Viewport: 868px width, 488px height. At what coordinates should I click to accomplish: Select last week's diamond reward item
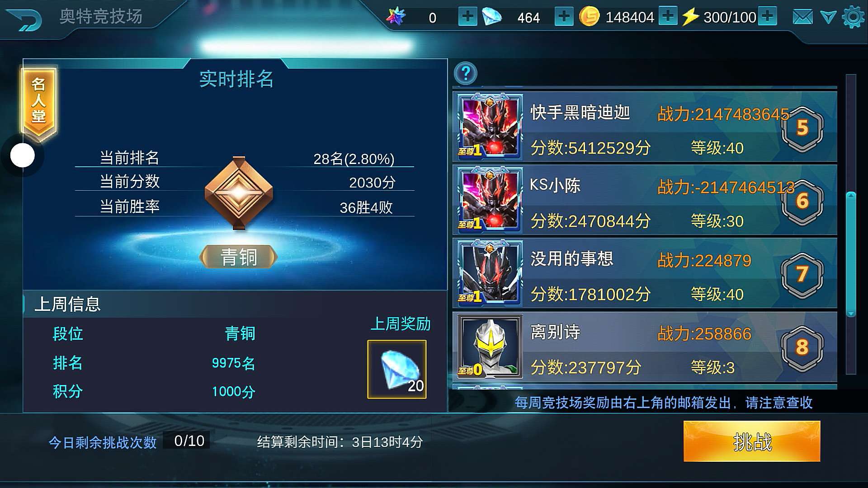[x=397, y=369]
